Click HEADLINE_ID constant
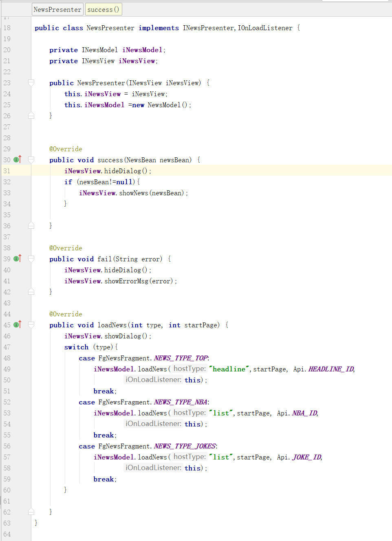 coord(331,369)
